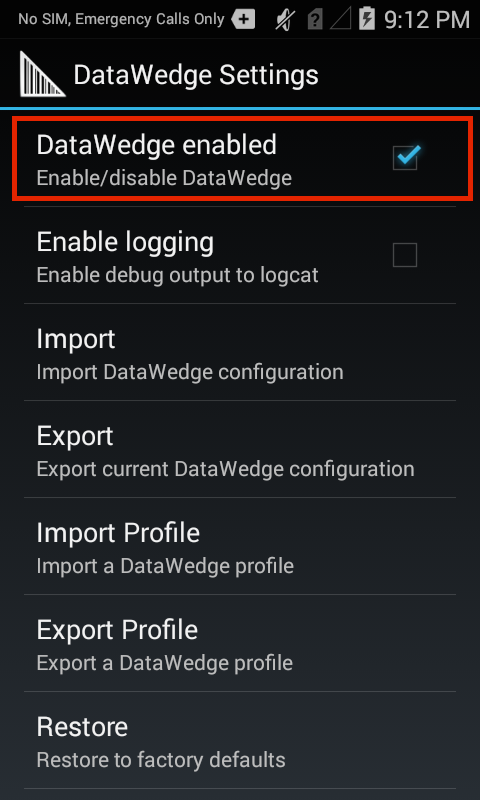The width and height of the screenshot is (480, 800).
Task: Tap the Enable/disable DataWedge description
Action: [164, 178]
